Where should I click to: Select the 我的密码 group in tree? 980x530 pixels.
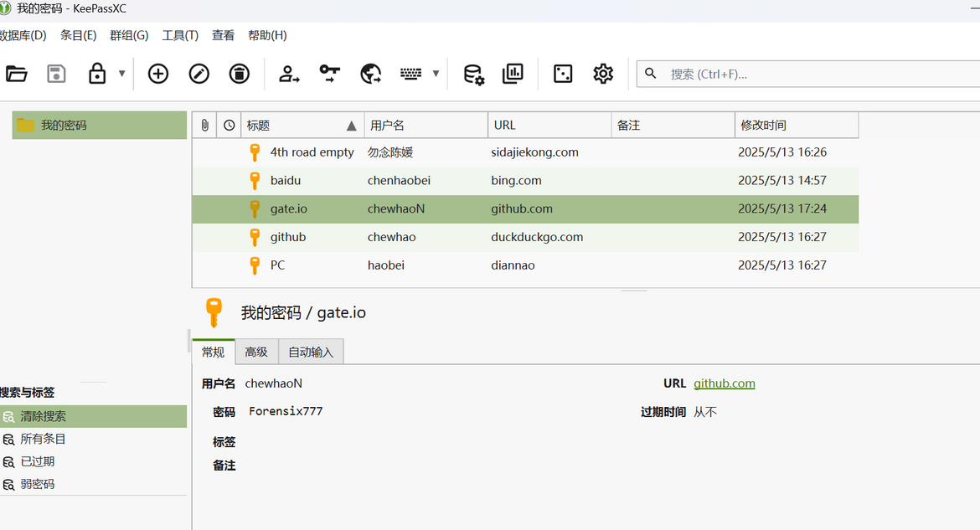coord(100,125)
